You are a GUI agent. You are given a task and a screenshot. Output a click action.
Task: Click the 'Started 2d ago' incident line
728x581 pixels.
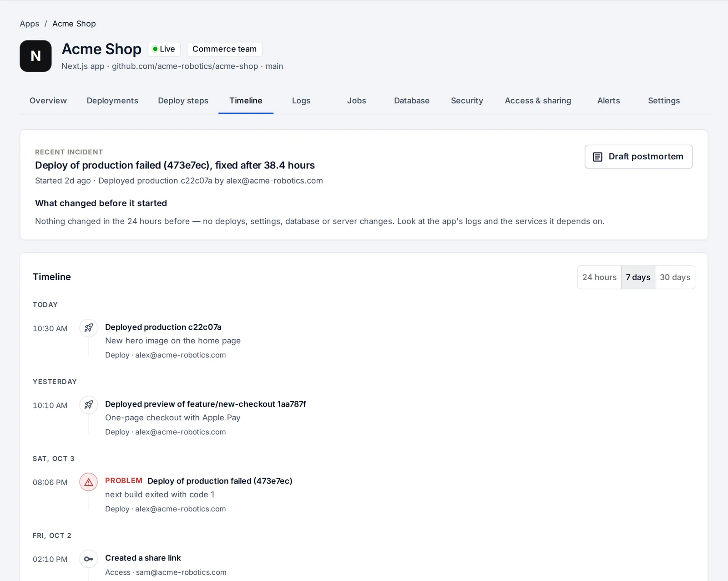[x=179, y=181]
